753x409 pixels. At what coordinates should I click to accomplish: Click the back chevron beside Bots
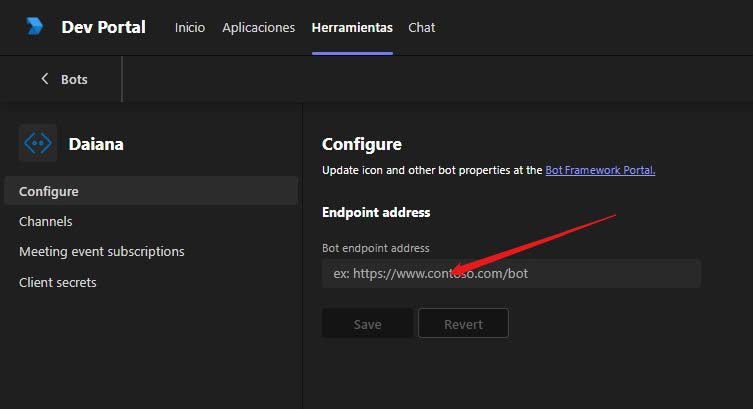click(x=45, y=79)
